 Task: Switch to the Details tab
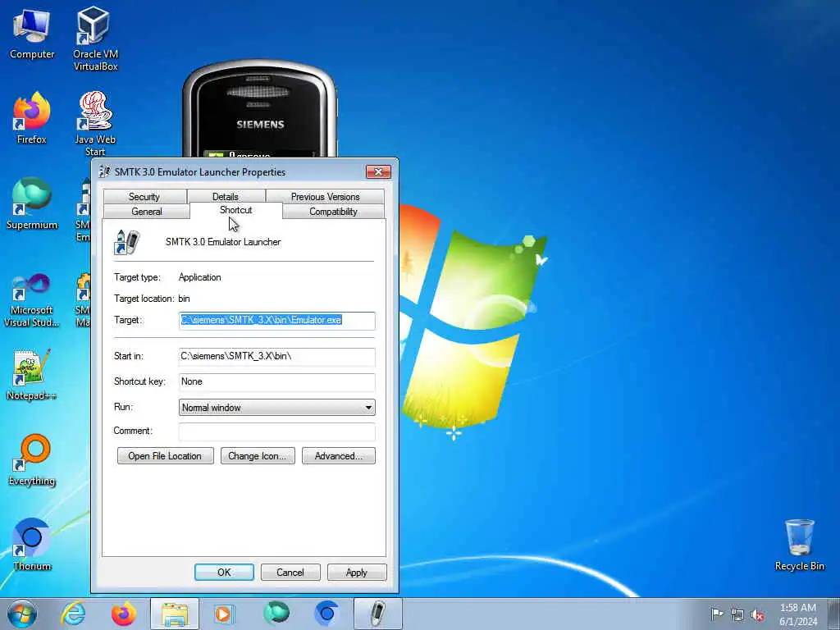[x=226, y=197]
